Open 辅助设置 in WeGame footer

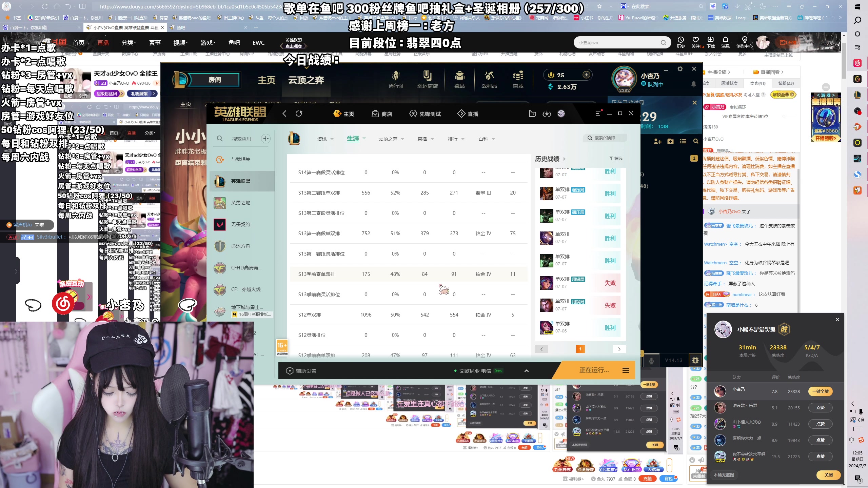click(x=301, y=371)
